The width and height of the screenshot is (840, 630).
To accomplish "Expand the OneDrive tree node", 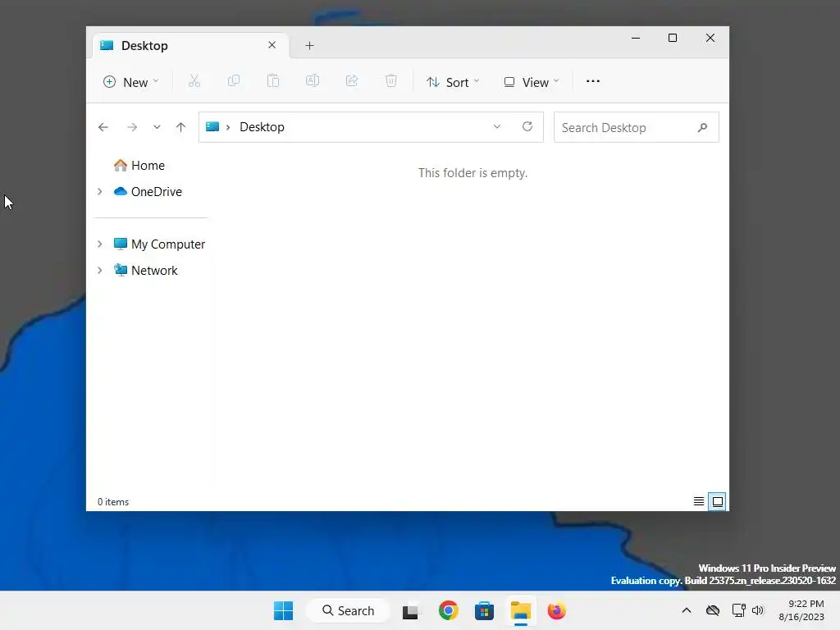I will (x=99, y=191).
